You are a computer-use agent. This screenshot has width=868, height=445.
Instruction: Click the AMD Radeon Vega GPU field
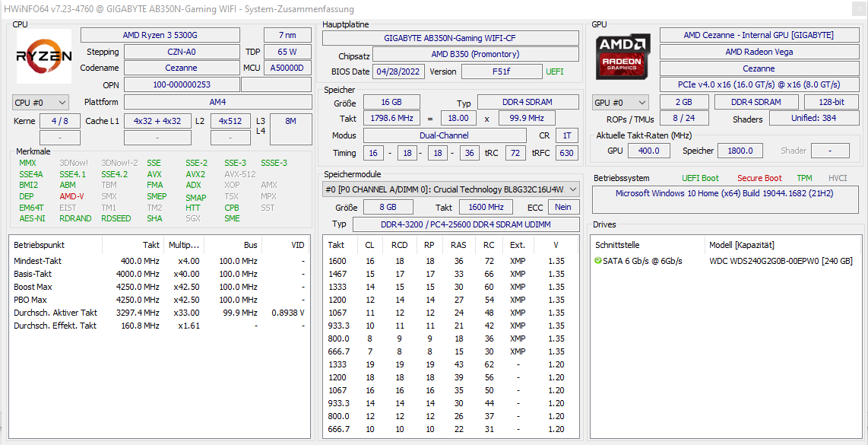click(759, 52)
